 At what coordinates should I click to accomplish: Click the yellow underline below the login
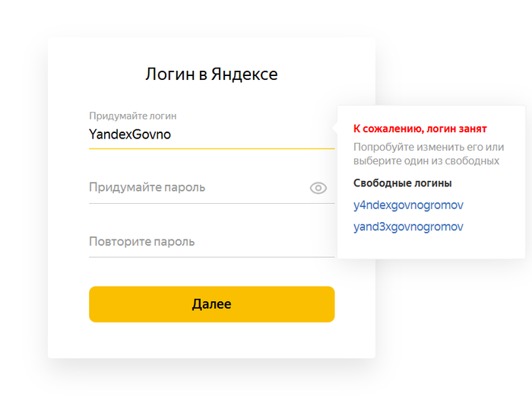[x=211, y=148]
